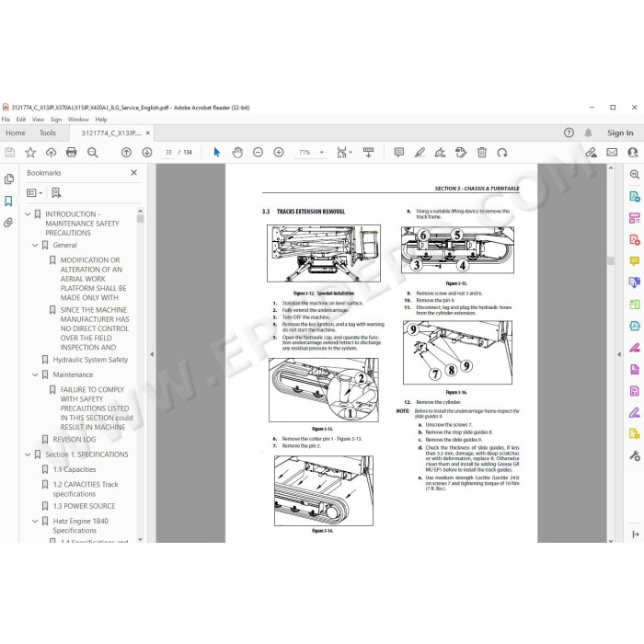Click the upload to cloud icon

pyautogui.click(x=51, y=153)
